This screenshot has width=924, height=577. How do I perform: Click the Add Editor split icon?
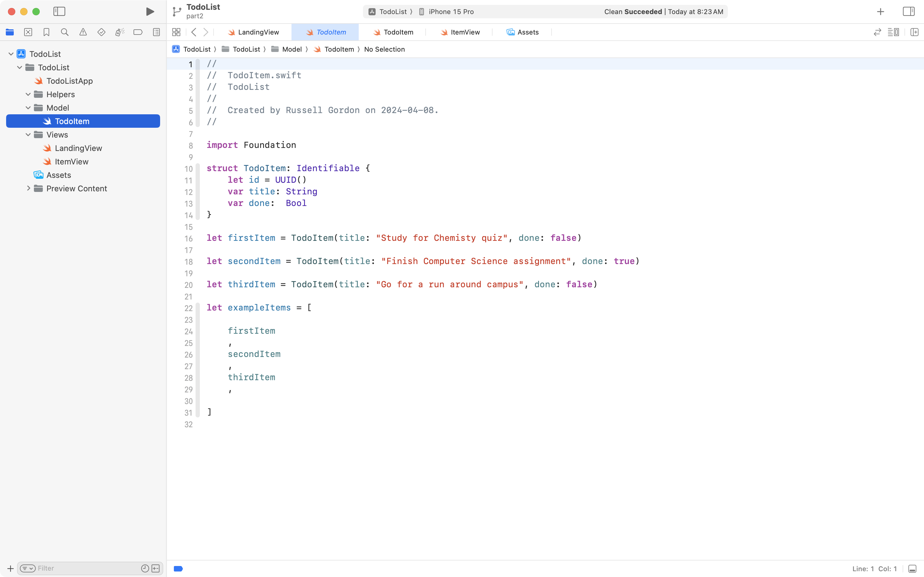[915, 32]
